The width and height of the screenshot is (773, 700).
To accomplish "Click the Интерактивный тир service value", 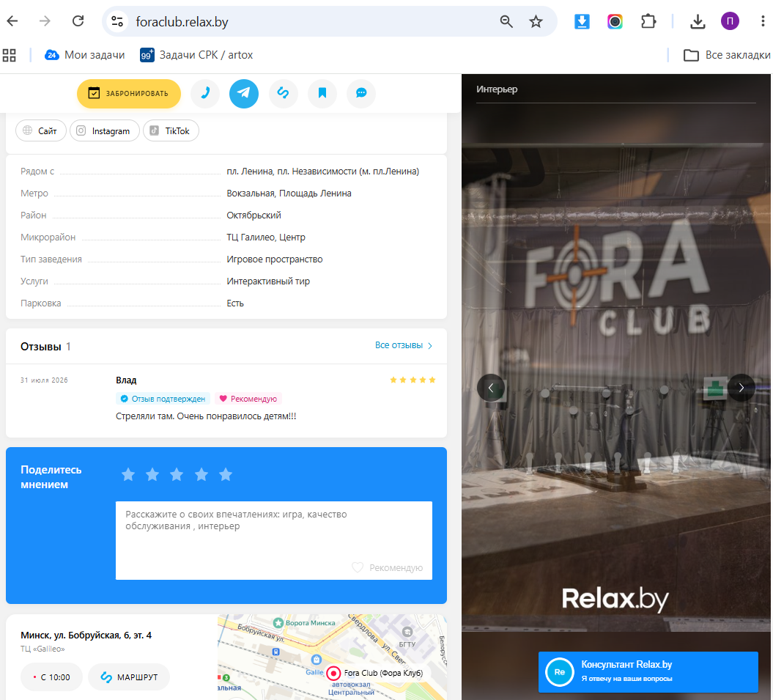I will click(268, 281).
